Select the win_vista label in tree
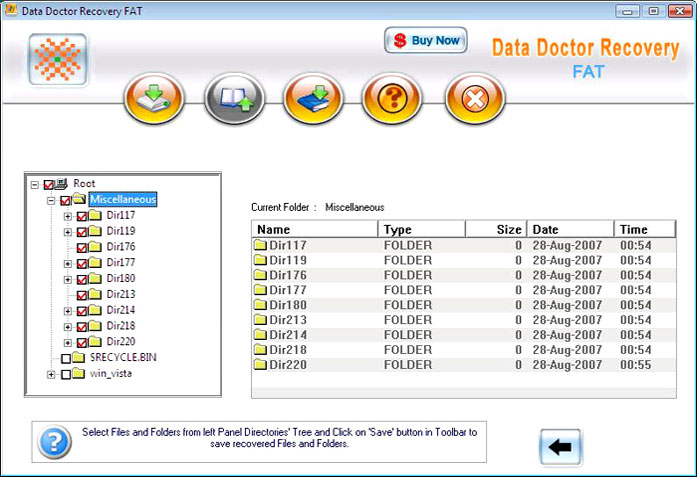 pyautogui.click(x=111, y=373)
